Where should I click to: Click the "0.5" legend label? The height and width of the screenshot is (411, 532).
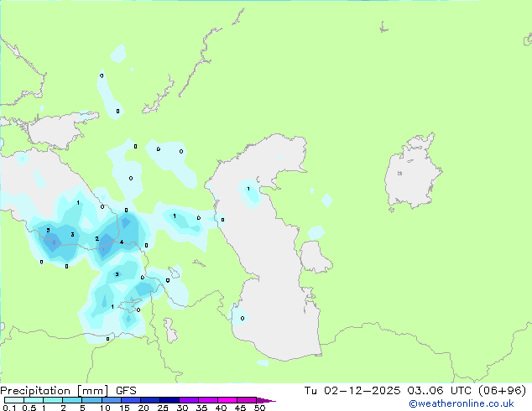(x=29, y=408)
